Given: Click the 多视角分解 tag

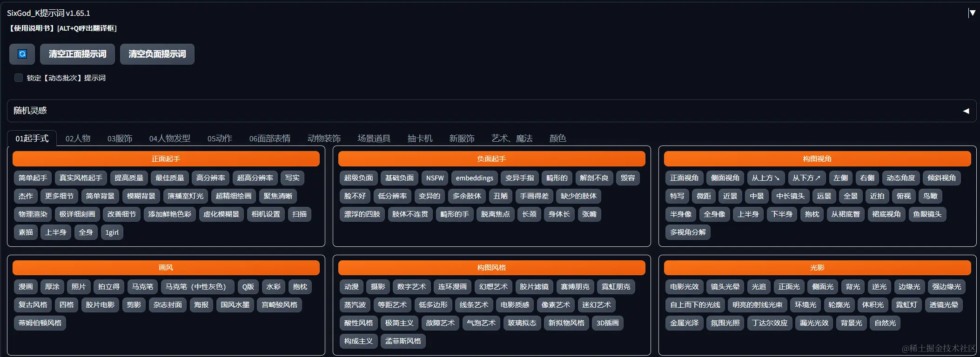Looking at the screenshot, I should (688, 232).
